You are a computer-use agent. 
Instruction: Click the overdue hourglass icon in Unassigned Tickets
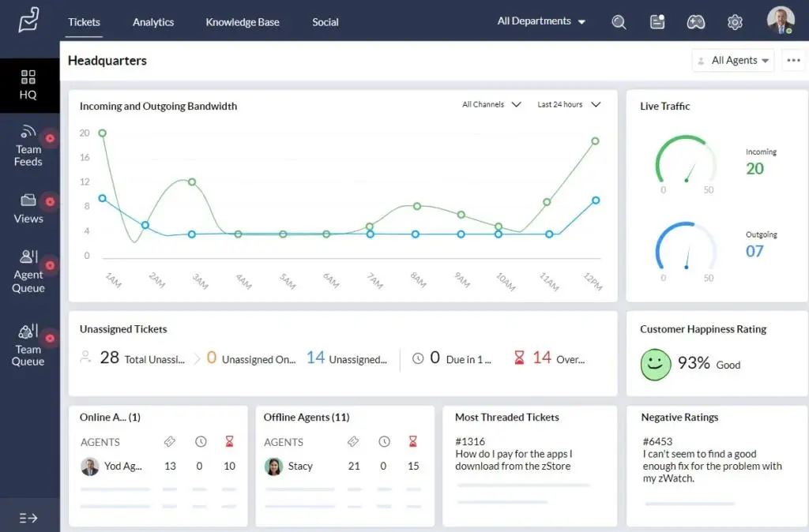pyautogui.click(x=519, y=358)
